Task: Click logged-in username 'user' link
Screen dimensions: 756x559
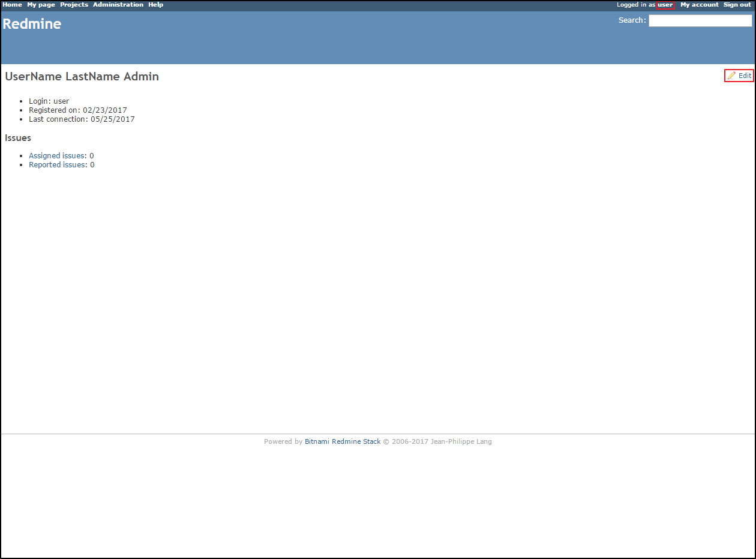Action: coord(665,5)
